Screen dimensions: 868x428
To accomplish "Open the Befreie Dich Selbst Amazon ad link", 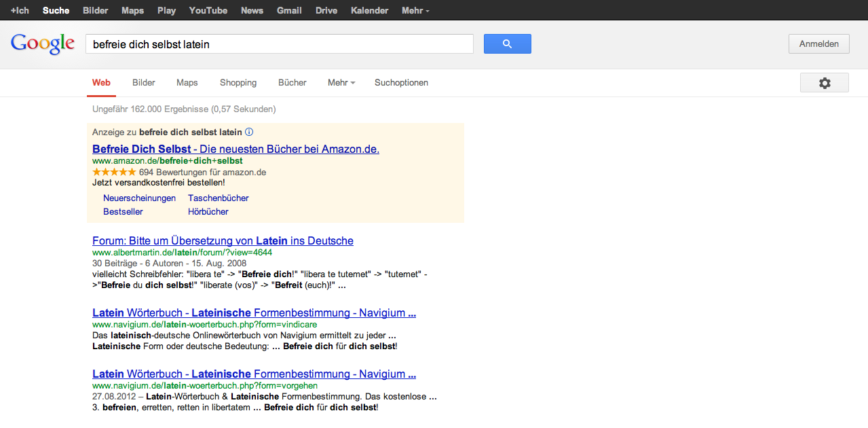I will click(x=235, y=149).
